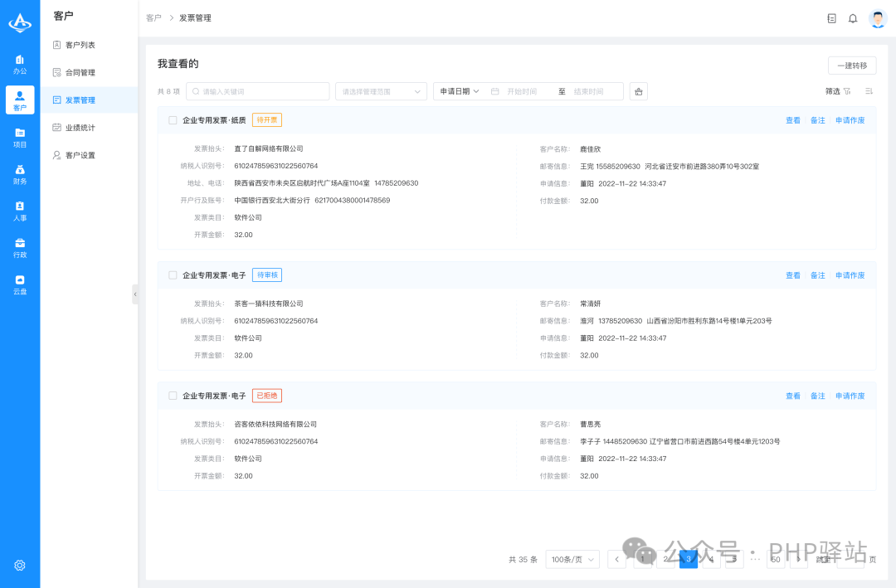Open 客户设置 menu item

click(80, 155)
